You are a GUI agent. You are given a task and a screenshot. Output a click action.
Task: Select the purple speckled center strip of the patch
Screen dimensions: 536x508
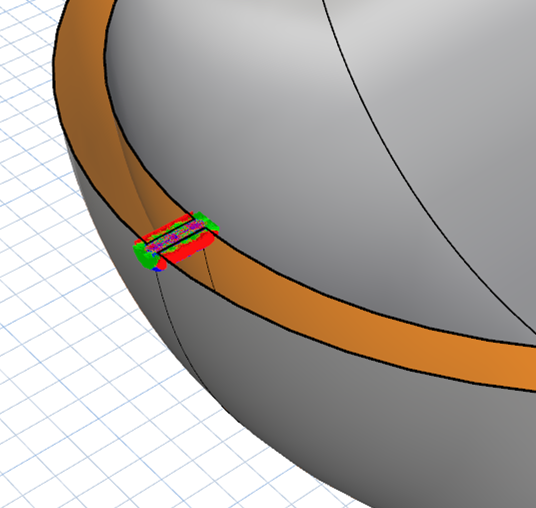(x=175, y=236)
